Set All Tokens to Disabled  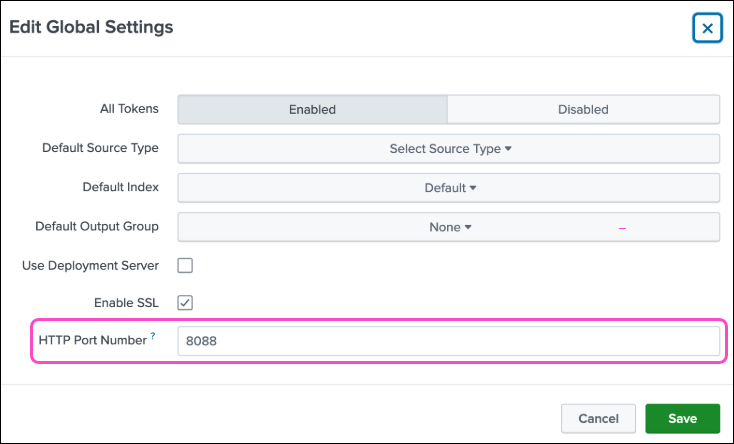coord(583,109)
